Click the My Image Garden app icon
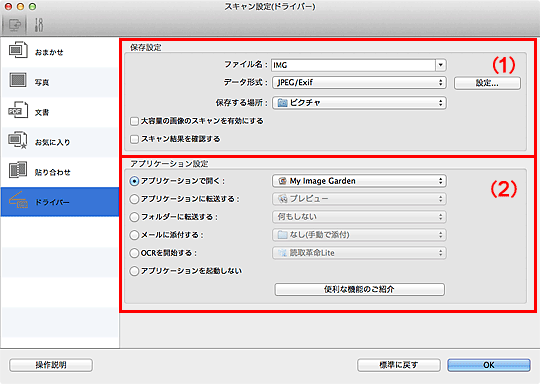540x384 pixels. tap(282, 181)
